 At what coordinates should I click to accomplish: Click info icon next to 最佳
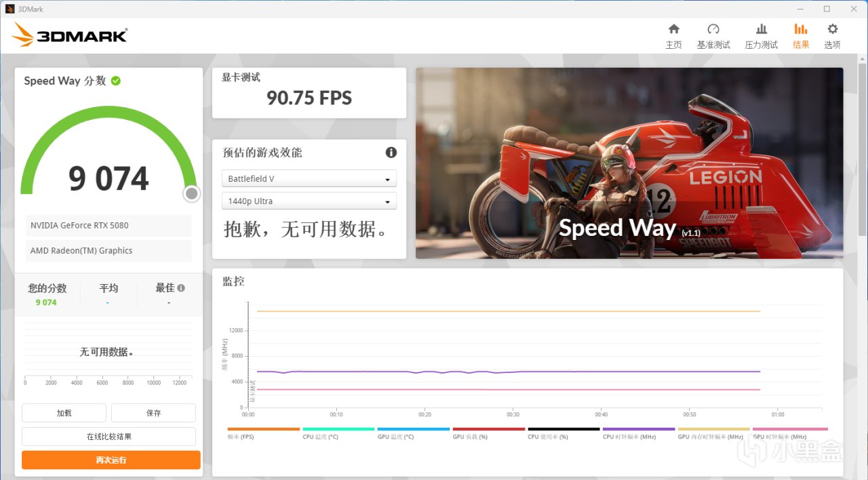[x=181, y=288]
